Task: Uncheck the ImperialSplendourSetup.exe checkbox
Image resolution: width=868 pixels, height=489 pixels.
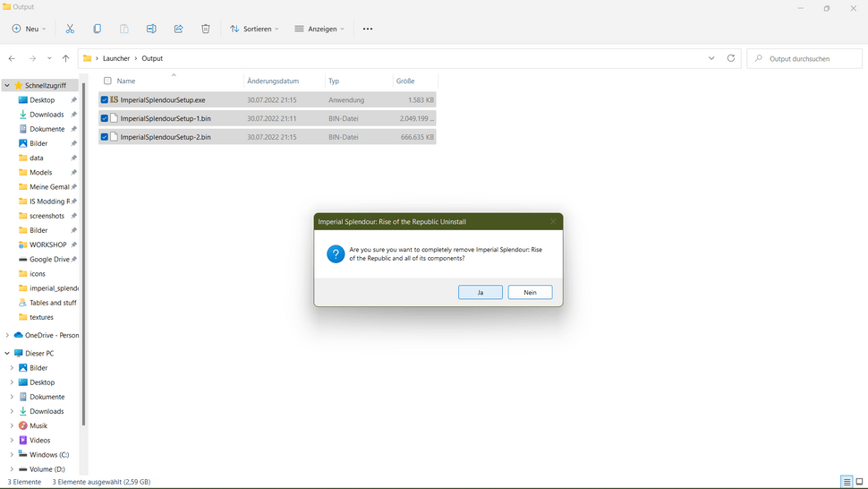Action: (105, 100)
